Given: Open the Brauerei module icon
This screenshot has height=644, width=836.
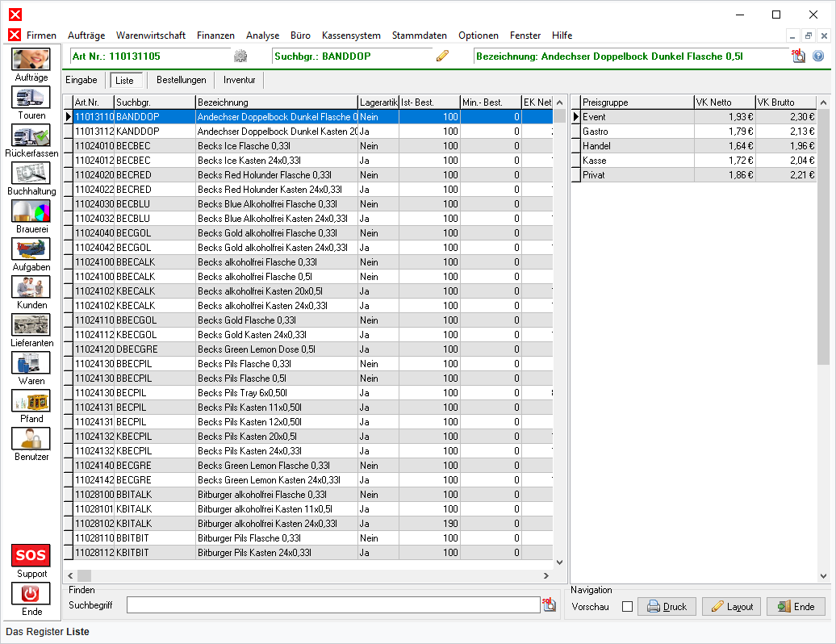Looking at the screenshot, I should pos(31,211).
